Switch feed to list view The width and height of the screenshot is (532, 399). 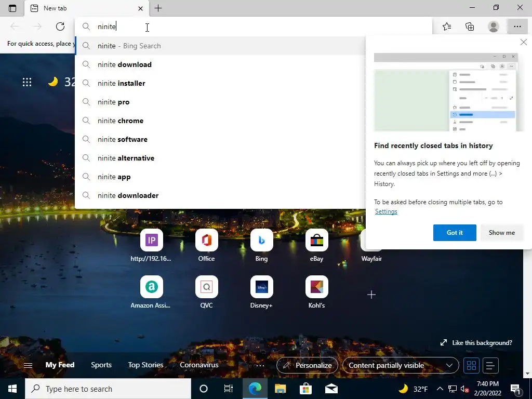(490, 365)
